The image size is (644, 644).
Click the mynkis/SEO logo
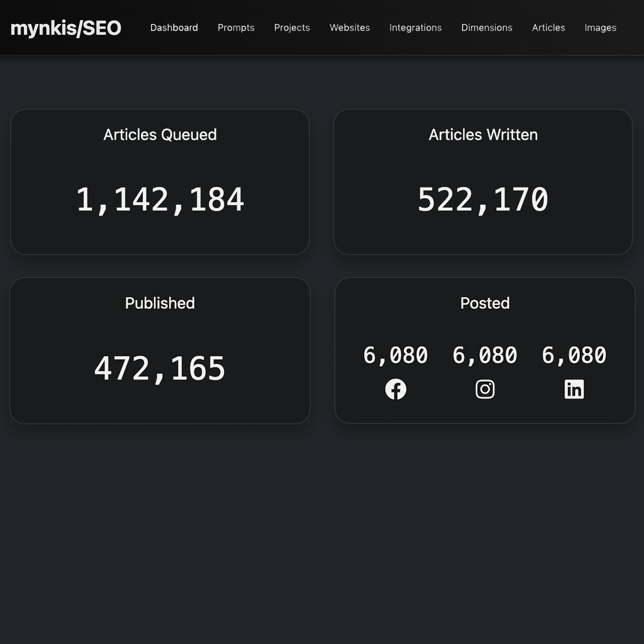coord(66,28)
